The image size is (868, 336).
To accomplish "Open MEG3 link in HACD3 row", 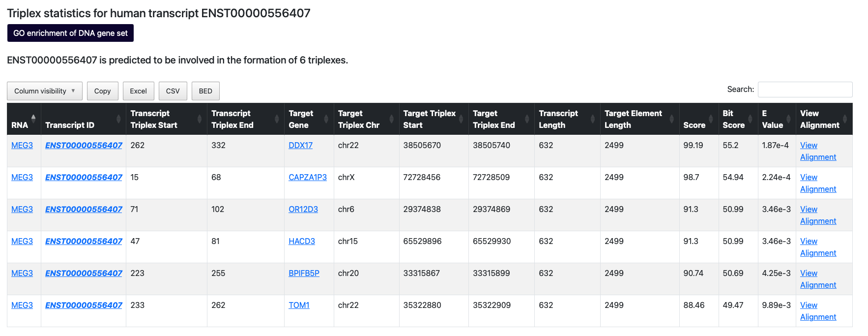I will coord(22,241).
